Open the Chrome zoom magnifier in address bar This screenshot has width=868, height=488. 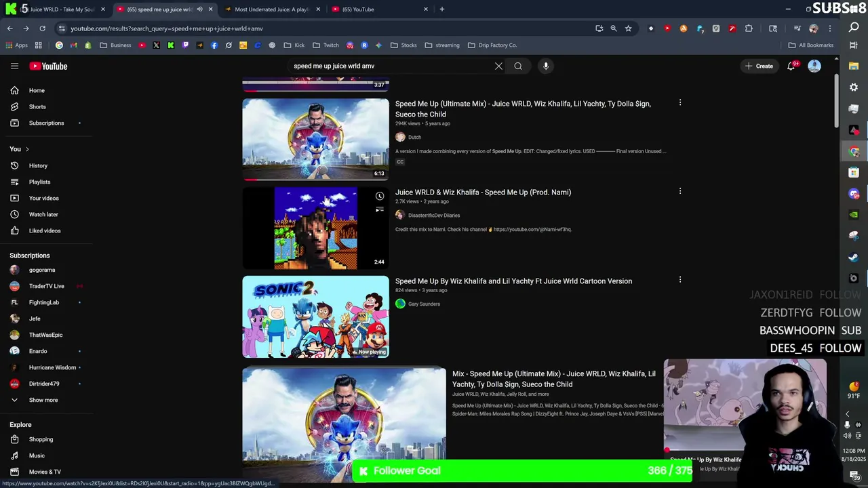(614, 28)
